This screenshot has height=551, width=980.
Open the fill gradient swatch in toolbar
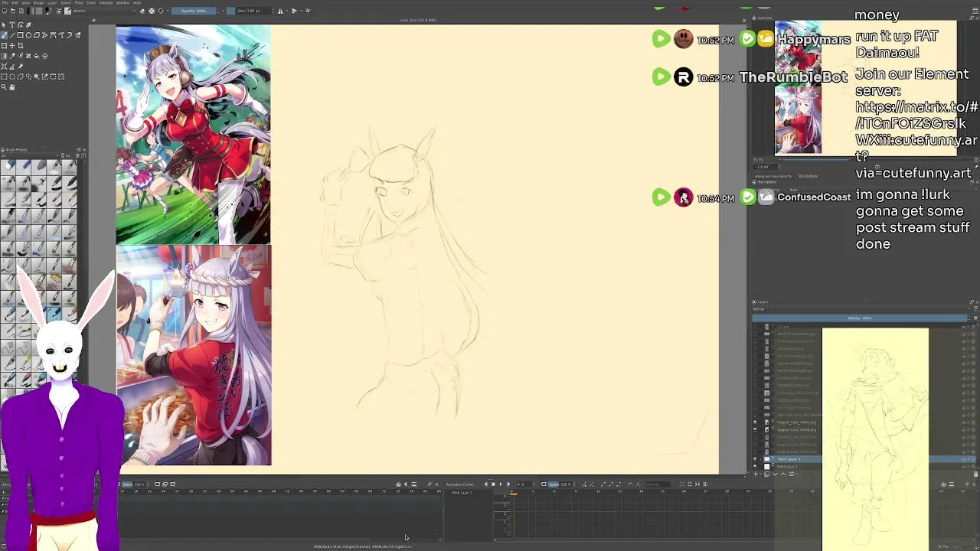coord(31,11)
